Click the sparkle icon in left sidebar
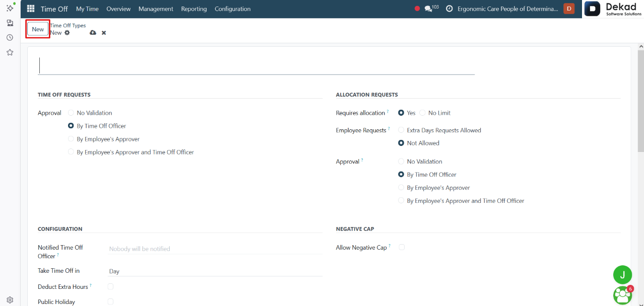Viewport: 644px width, 306px height. point(10,8)
